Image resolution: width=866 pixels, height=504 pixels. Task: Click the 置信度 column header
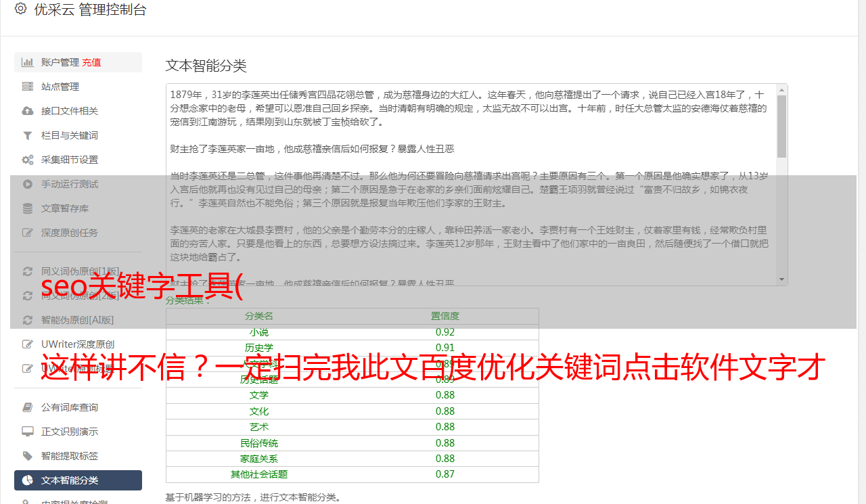point(445,316)
